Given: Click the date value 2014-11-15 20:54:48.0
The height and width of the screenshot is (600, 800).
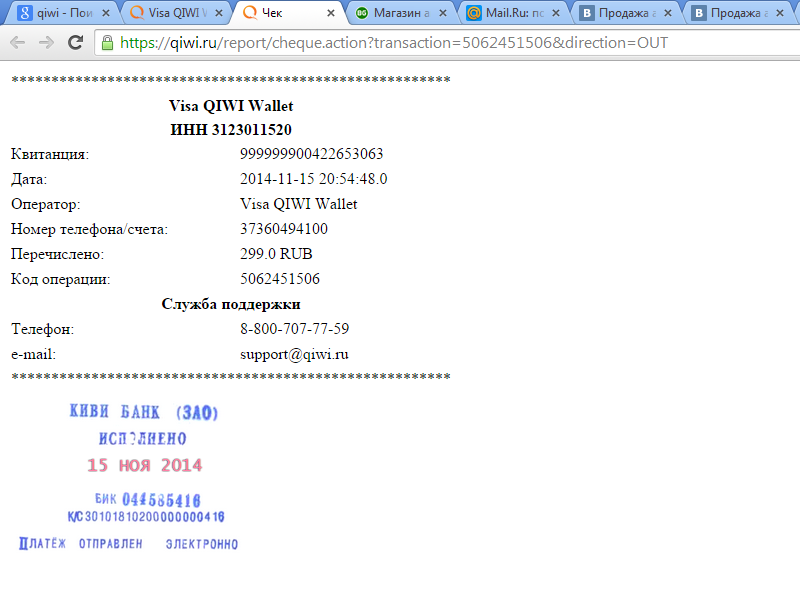Looking at the screenshot, I should pyautogui.click(x=314, y=179).
